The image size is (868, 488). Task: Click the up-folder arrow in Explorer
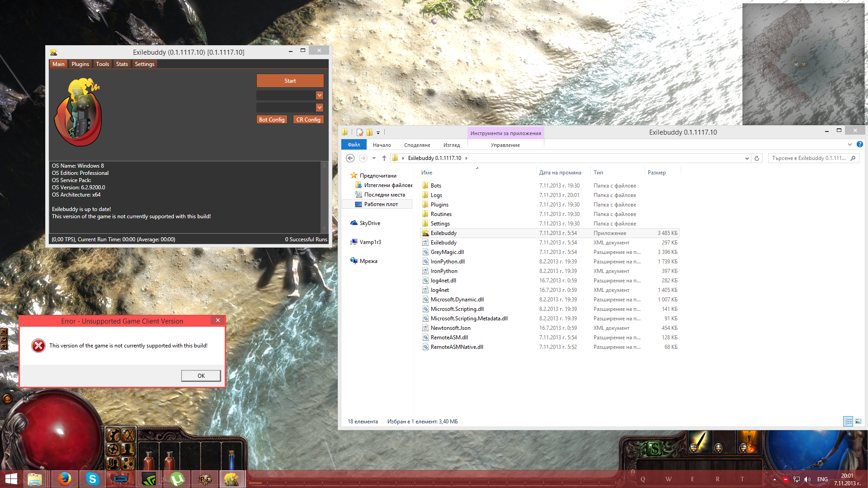(x=384, y=158)
